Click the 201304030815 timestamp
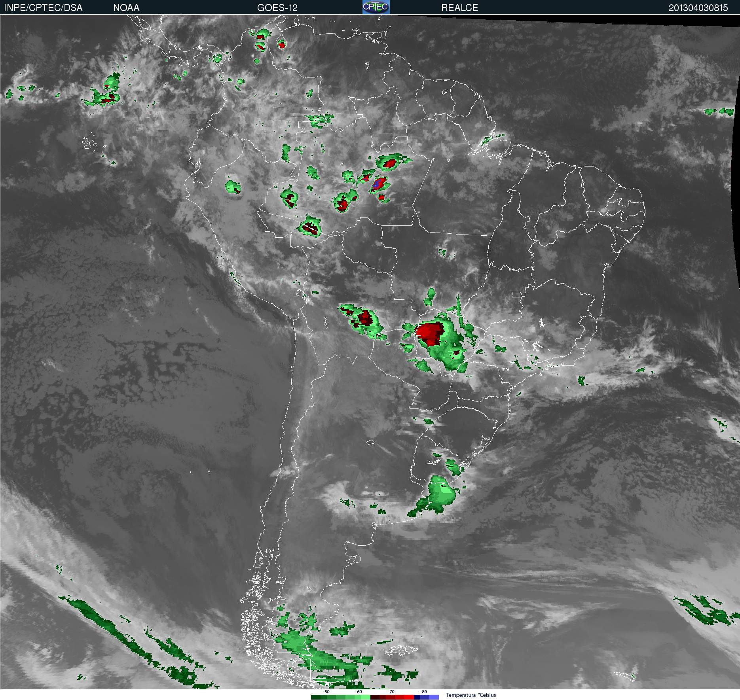Screen dimensions: 740x700 (x=698, y=8)
